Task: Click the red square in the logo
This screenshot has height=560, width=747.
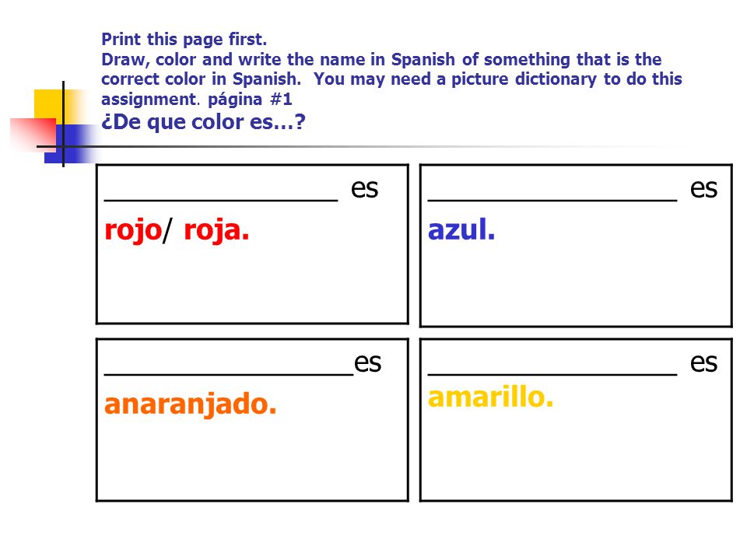Action: click(x=34, y=133)
